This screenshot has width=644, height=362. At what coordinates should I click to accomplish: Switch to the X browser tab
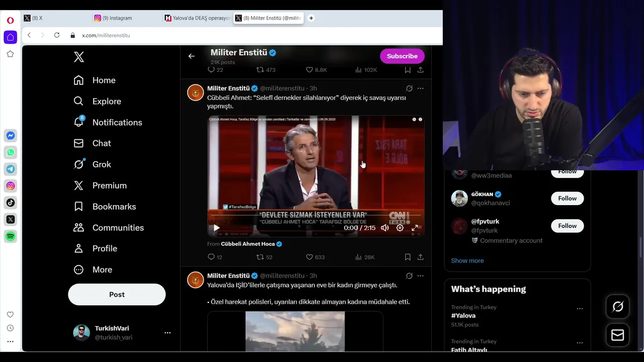(x=55, y=18)
